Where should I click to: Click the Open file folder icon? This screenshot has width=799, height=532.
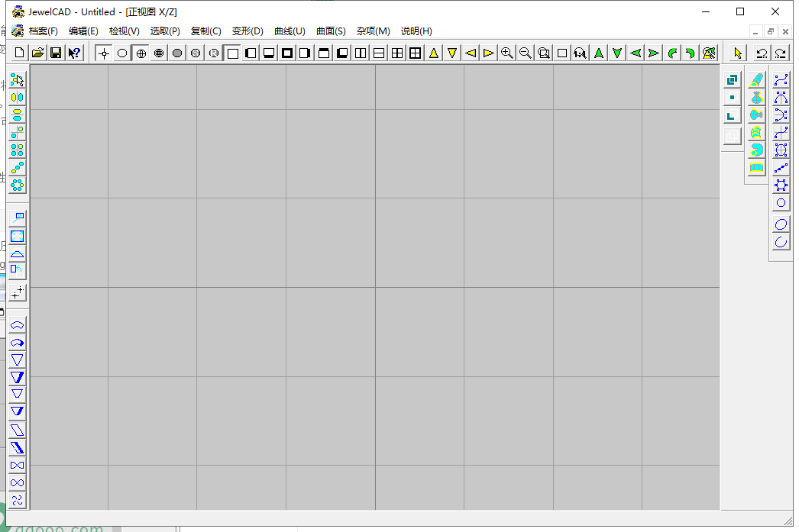click(37, 53)
